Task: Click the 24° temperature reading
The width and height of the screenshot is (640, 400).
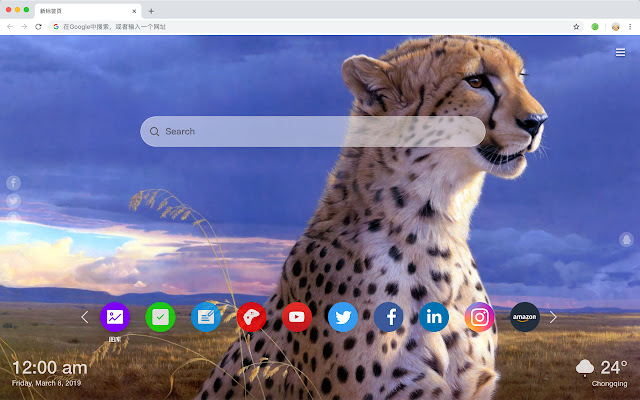Action: 614,368
